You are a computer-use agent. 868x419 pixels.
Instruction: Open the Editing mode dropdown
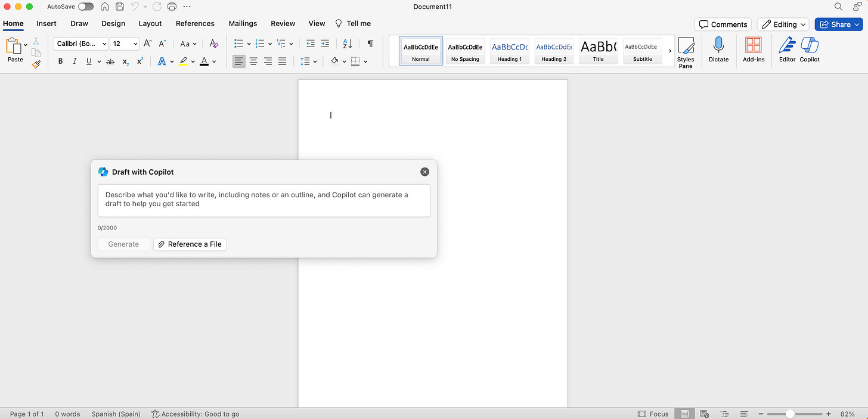pyautogui.click(x=783, y=24)
